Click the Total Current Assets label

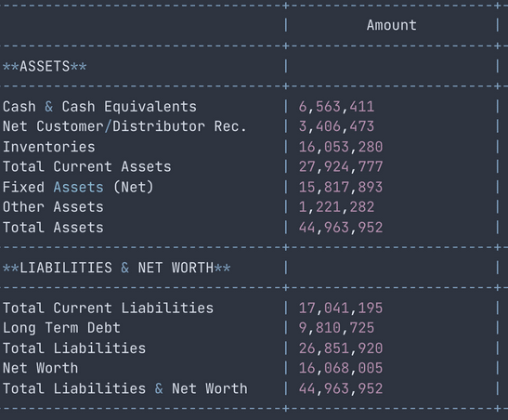[x=86, y=167]
